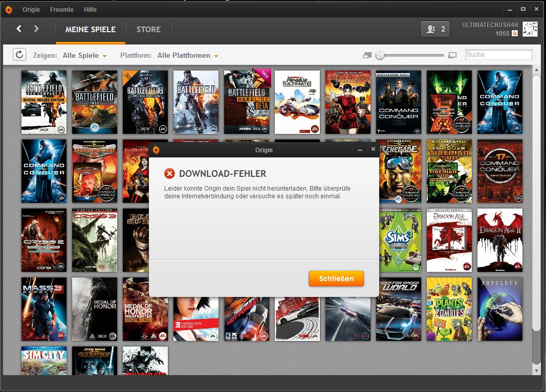The width and height of the screenshot is (546, 392).
Task: Click the ULTIMATECRUSH4R username
Action: pyautogui.click(x=490, y=25)
